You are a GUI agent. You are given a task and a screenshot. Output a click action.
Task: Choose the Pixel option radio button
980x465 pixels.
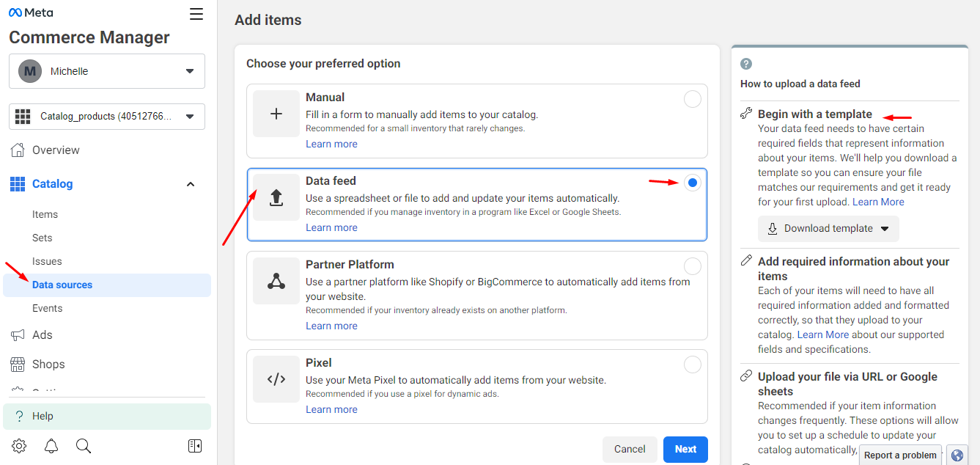[x=692, y=365]
